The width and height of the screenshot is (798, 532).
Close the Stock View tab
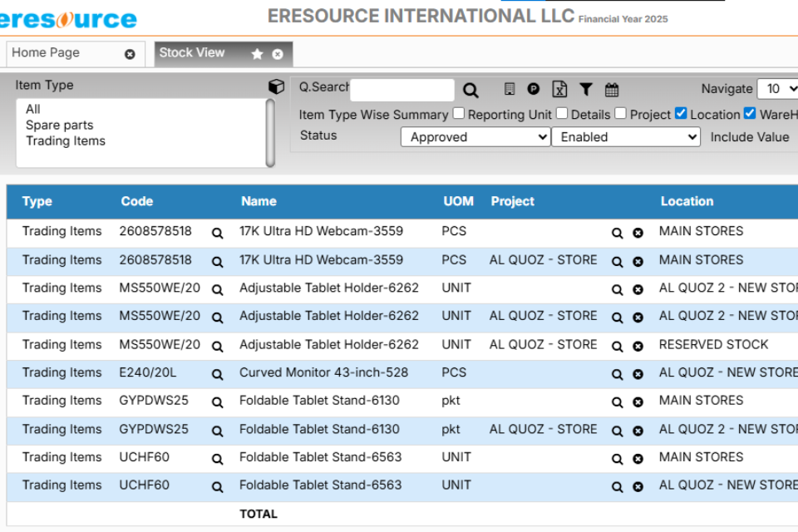click(278, 54)
